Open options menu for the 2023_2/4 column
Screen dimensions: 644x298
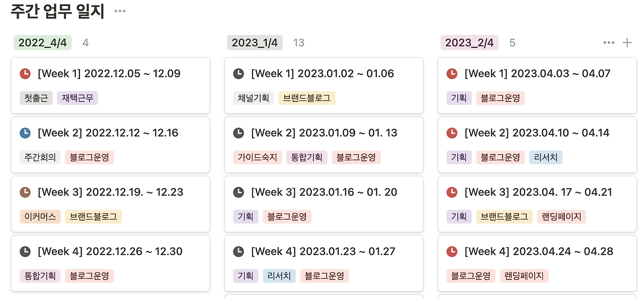pyautogui.click(x=608, y=43)
